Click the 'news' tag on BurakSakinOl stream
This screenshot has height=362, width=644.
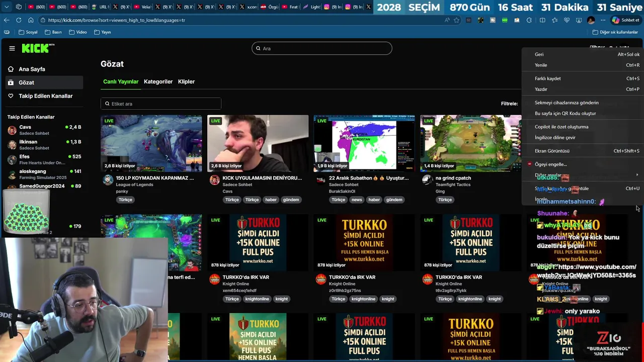pos(357,200)
